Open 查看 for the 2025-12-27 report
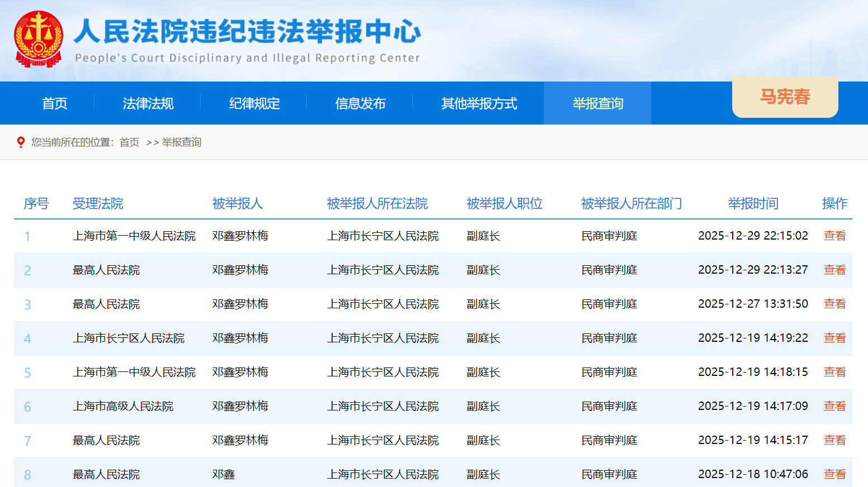Screen dimensions: 868x487 click(x=834, y=304)
